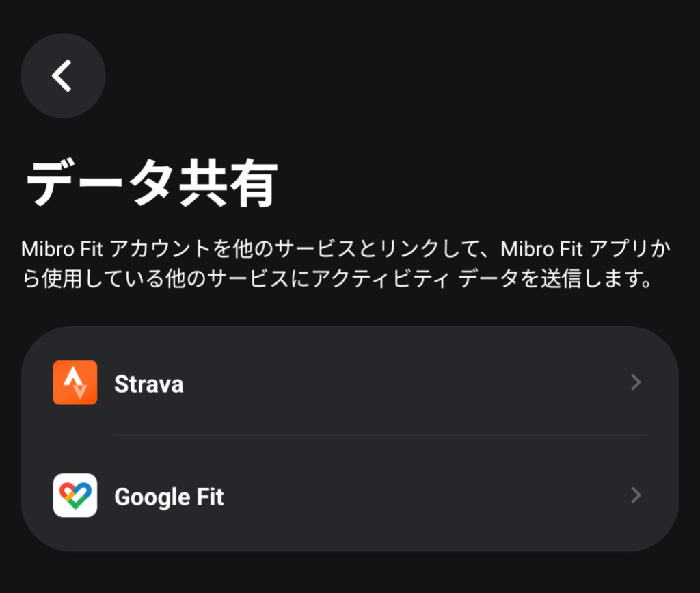Open the Google Fit linking row

click(x=350, y=495)
